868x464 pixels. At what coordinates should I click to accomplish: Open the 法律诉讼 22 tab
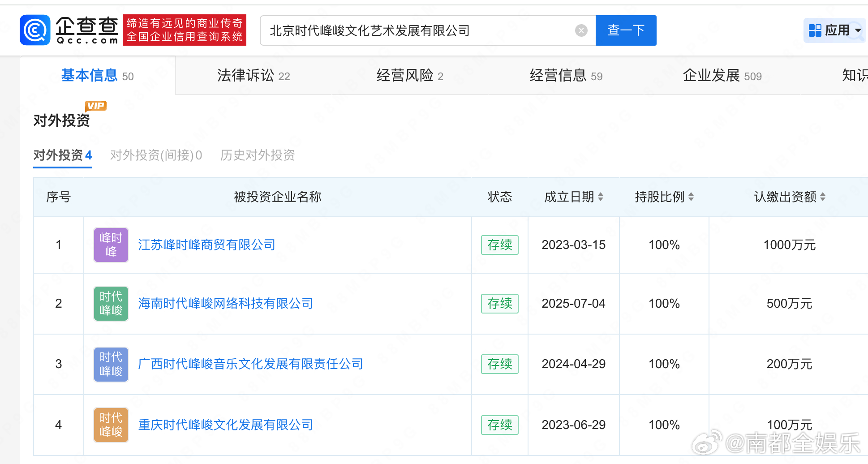pyautogui.click(x=254, y=76)
